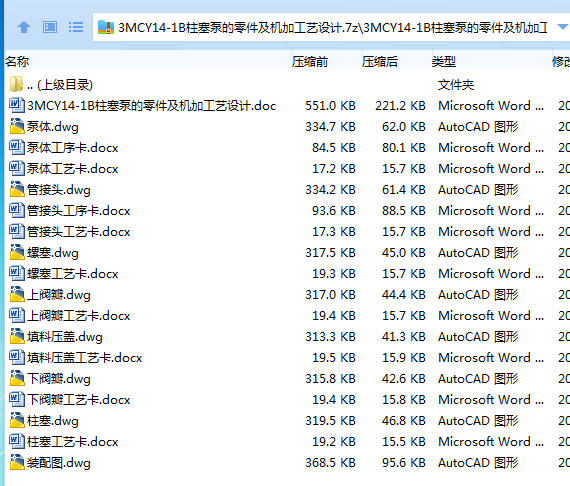Sort by 压缩后 column header
This screenshot has height=486, width=570.
tap(380, 61)
